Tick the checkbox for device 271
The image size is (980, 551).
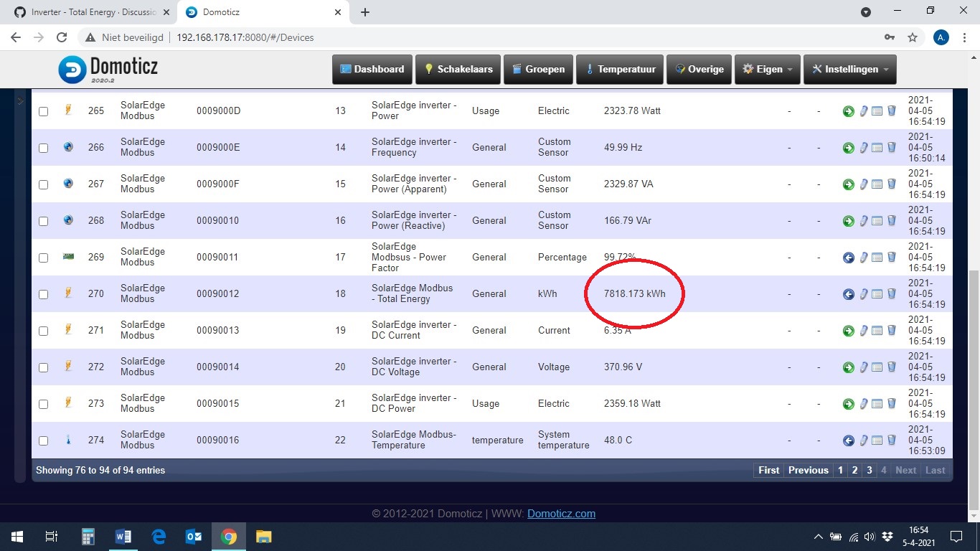44,331
